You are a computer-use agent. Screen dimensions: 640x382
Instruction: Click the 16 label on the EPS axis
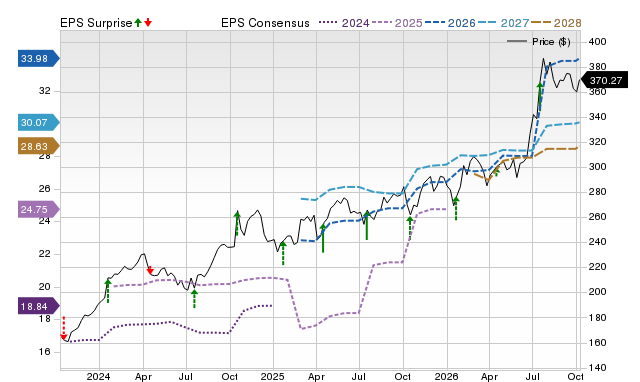45,352
